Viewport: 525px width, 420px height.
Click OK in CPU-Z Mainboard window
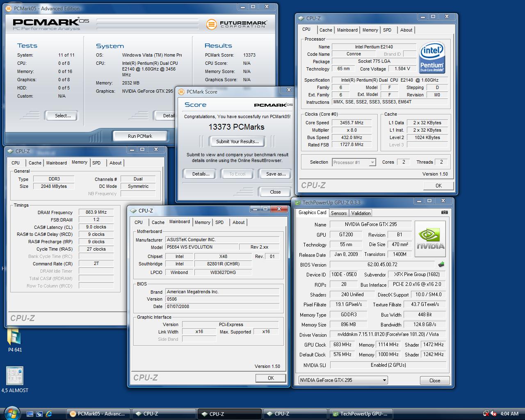(271, 378)
